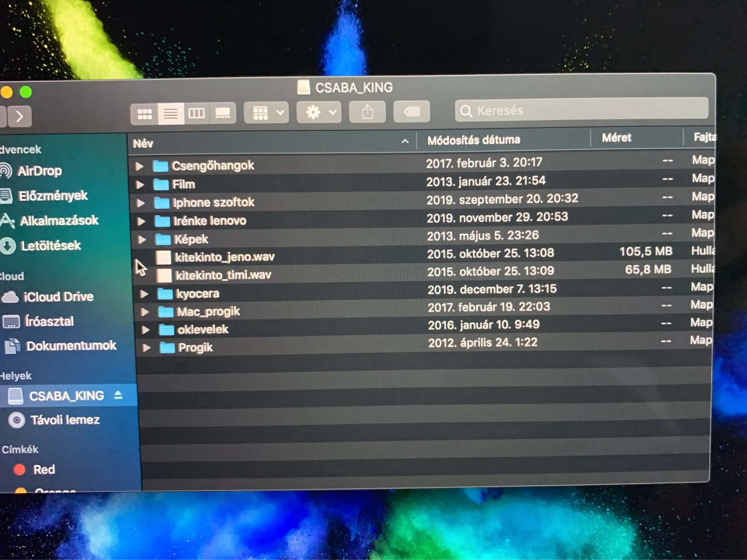Open the group-by arrangement dropdown
Screen dimensions: 747x560
tap(267, 112)
